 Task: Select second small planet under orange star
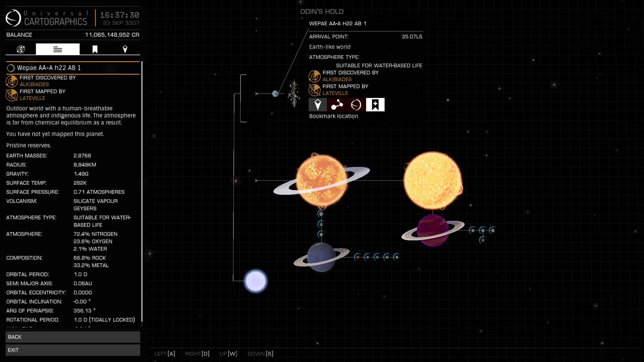click(321, 224)
